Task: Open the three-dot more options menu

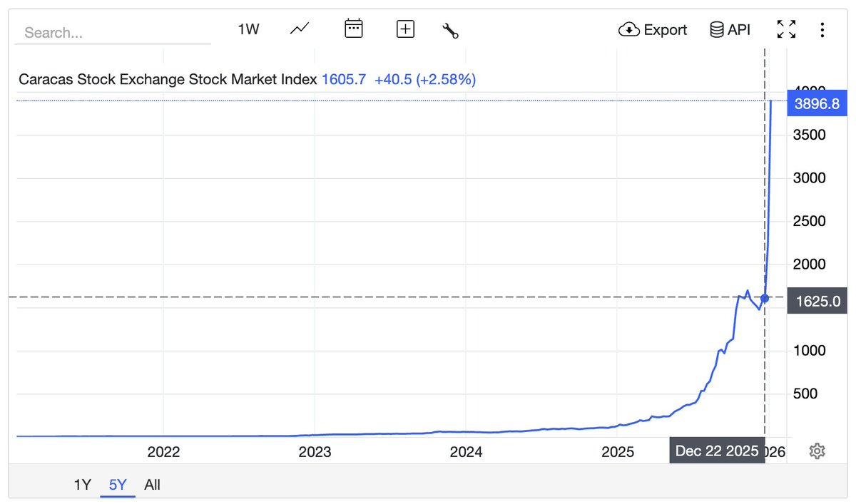Action: (822, 29)
